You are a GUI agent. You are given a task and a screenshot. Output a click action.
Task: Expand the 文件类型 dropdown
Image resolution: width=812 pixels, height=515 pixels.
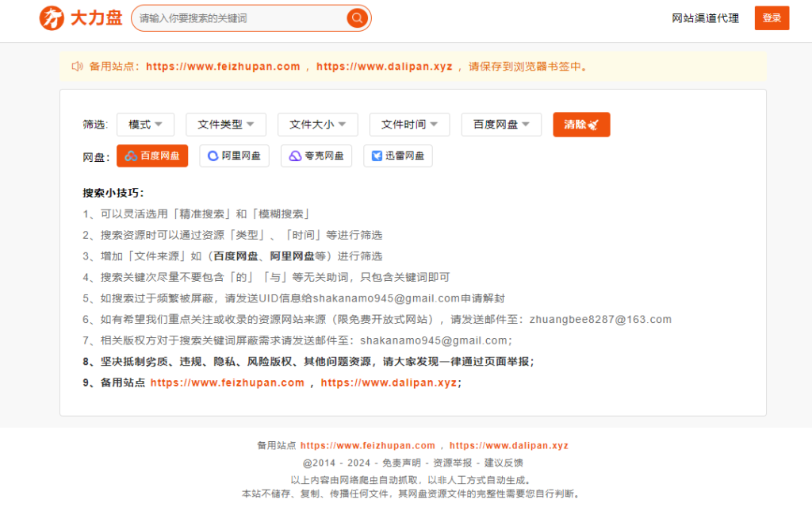(225, 125)
